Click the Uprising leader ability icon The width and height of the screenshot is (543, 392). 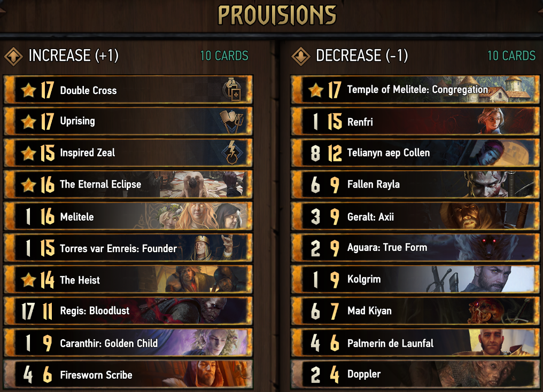tap(231, 121)
